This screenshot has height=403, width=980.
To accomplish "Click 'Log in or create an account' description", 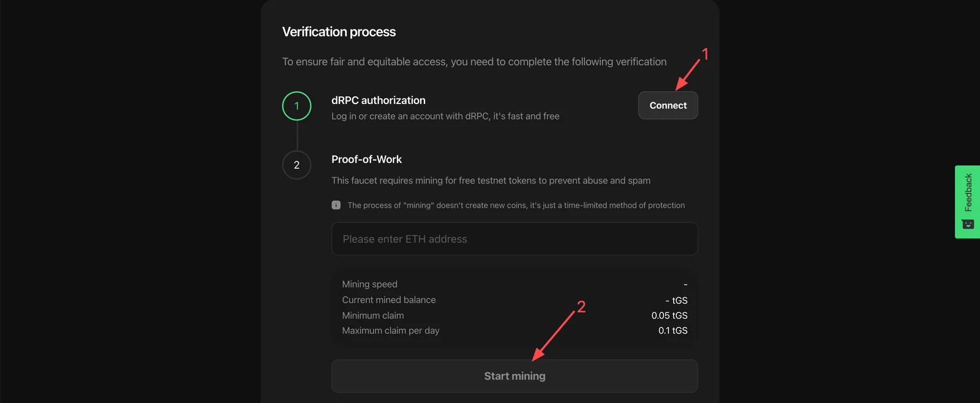I will coord(445,116).
